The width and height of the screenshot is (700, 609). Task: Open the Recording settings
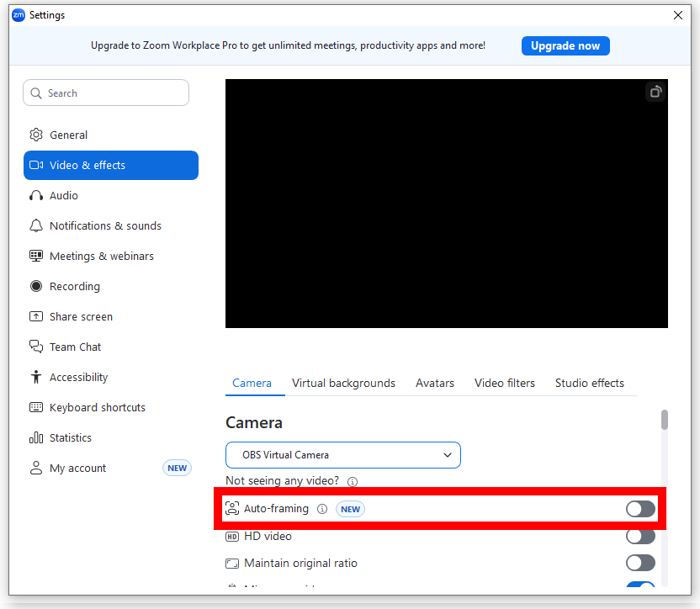click(x=74, y=286)
